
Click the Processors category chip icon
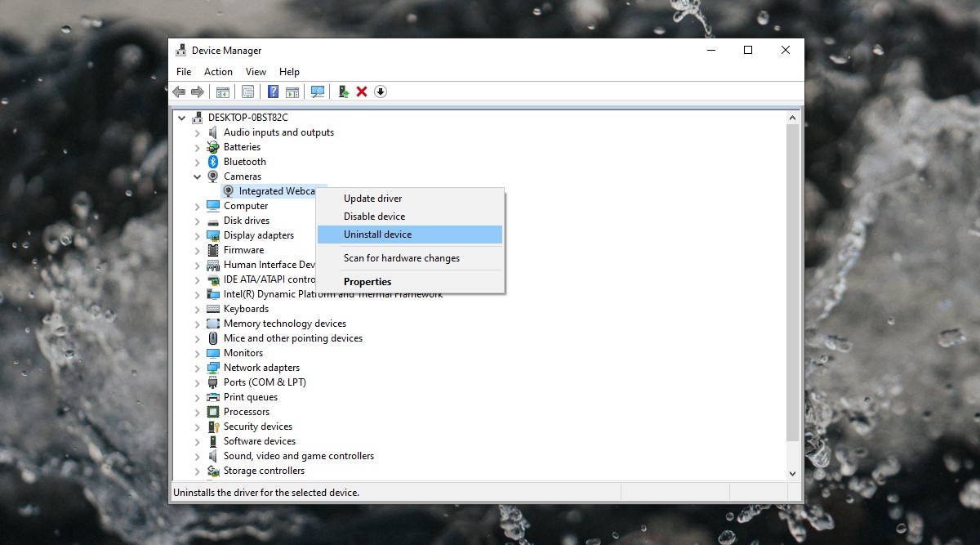click(x=213, y=412)
